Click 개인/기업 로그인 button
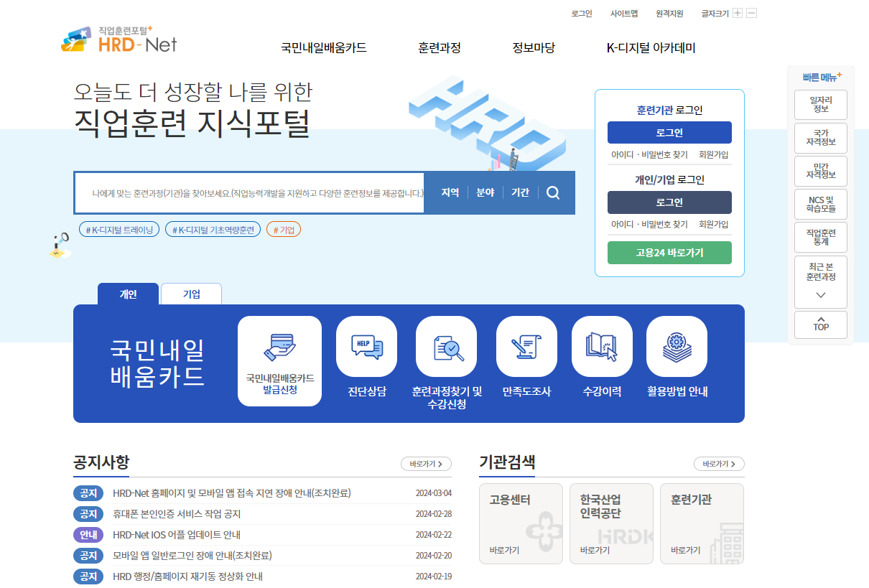The width and height of the screenshot is (869, 588). 669,202
